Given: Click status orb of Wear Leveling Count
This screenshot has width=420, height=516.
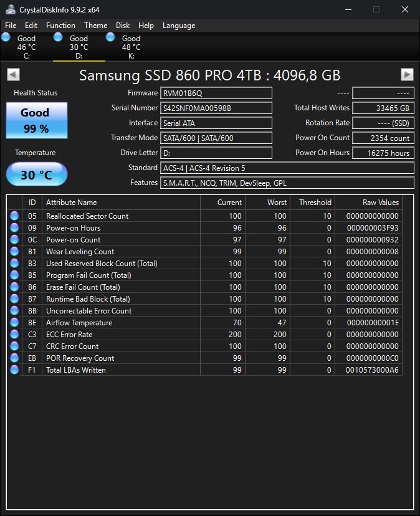Looking at the screenshot, I should 14,251.
